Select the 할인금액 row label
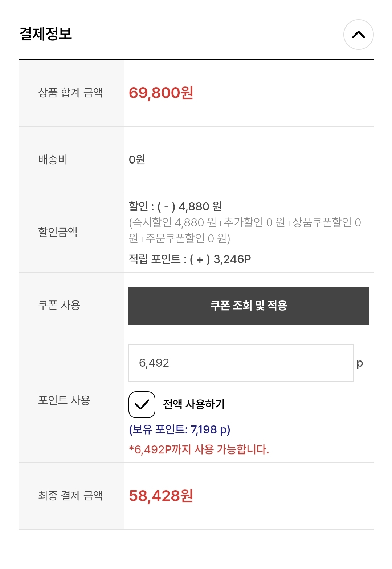Image resolution: width=392 pixels, height=569 pixels. click(58, 232)
